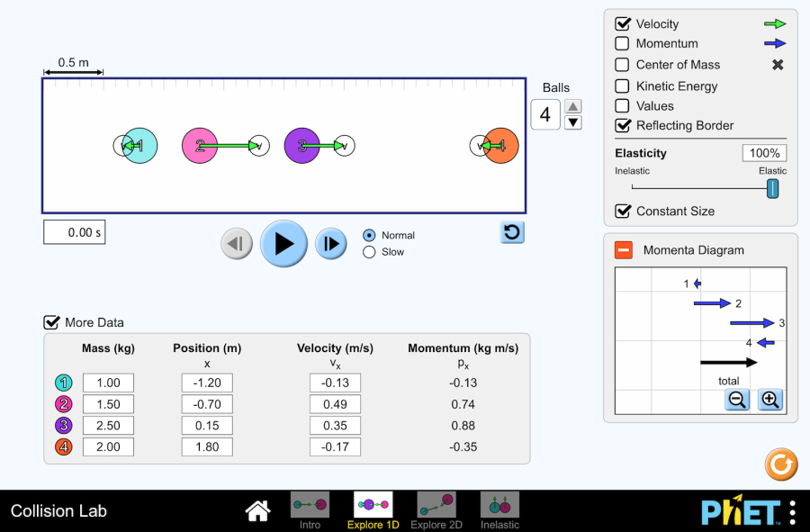This screenshot has height=532, width=810.
Task: Collapse the Momenta Diagram panel
Action: pyautogui.click(x=624, y=250)
